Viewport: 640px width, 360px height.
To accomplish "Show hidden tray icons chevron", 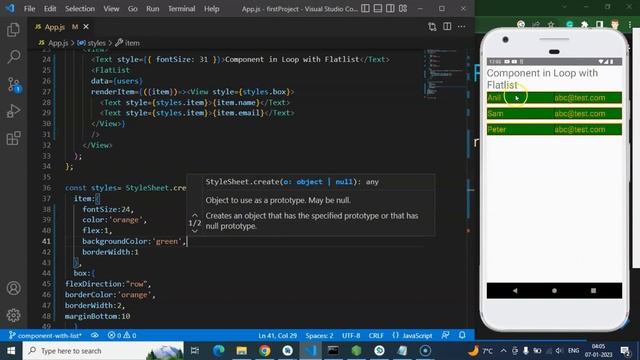I will (x=503, y=351).
